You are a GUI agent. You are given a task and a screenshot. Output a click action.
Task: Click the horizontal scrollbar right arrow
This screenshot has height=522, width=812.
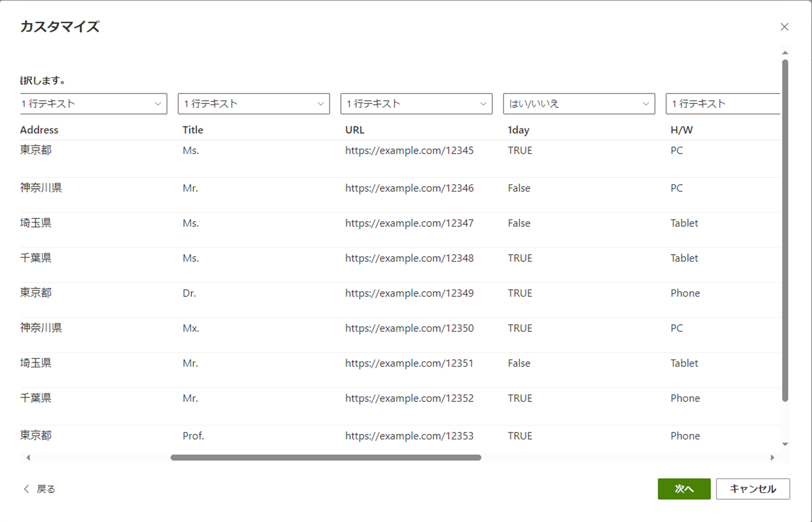point(772,457)
